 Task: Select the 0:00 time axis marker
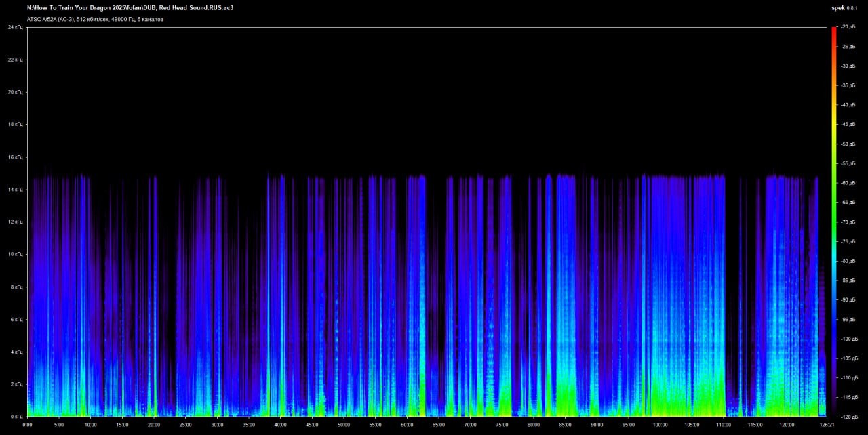click(x=27, y=425)
